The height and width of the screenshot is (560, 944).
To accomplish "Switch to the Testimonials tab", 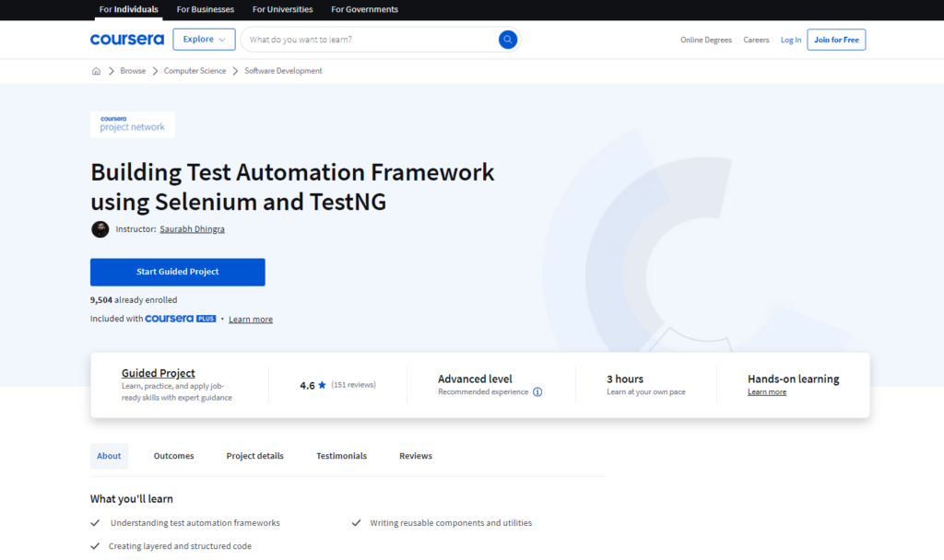I will [341, 456].
